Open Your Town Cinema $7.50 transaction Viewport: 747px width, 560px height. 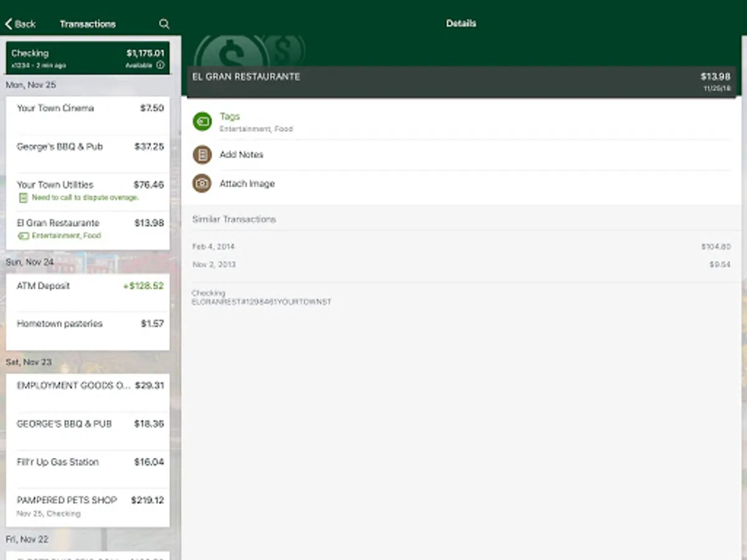click(88, 115)
